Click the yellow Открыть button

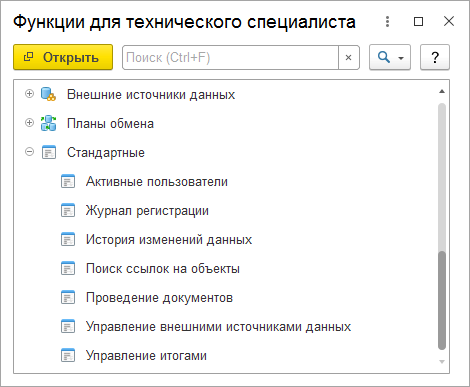(x=63, y=57)
